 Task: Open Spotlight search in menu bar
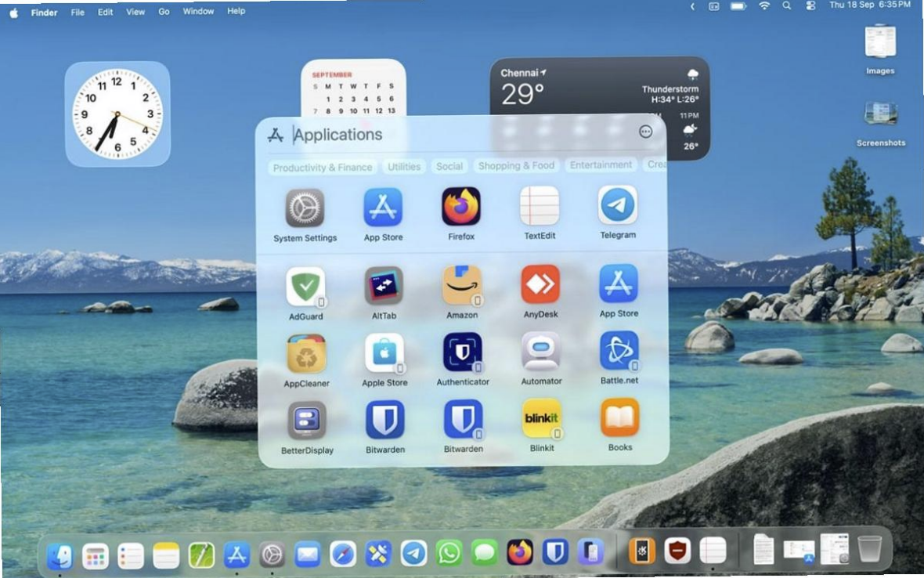click(x=787, y=6)
